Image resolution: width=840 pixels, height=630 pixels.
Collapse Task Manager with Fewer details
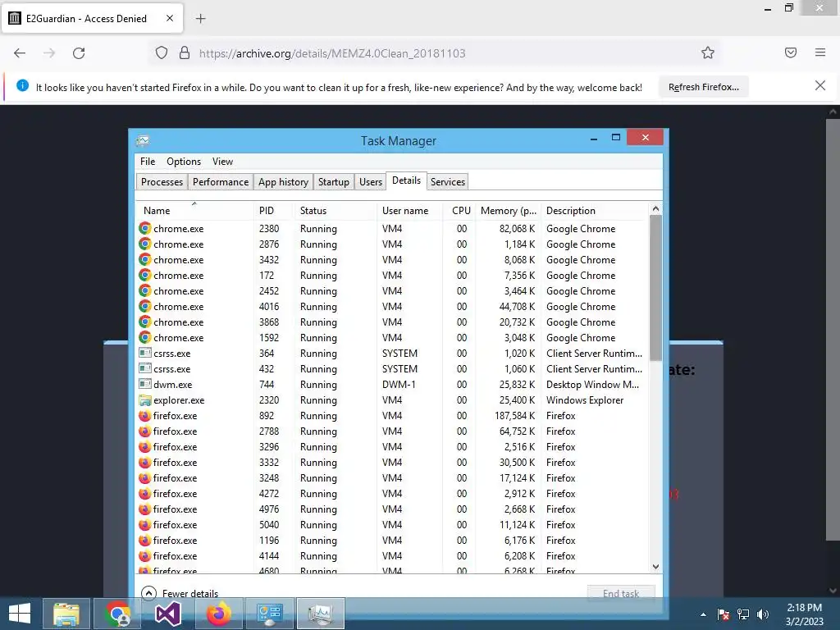[x=180, y=593]
